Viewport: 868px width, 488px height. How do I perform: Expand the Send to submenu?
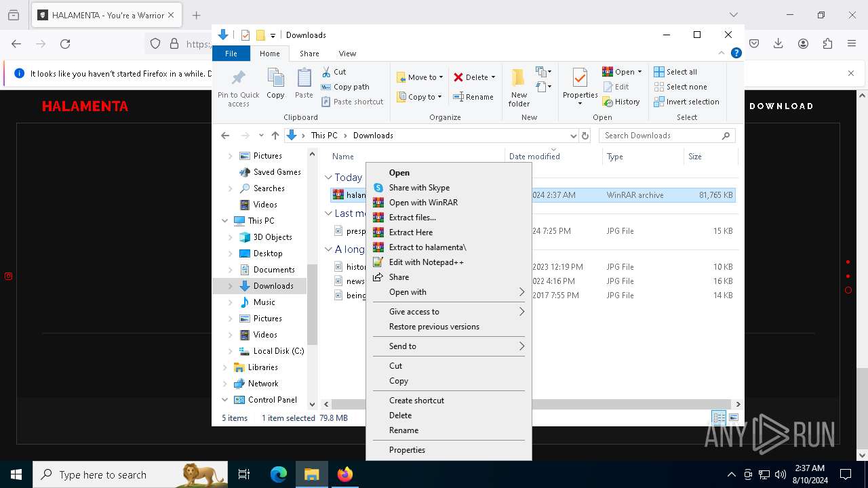coord(449,346)
